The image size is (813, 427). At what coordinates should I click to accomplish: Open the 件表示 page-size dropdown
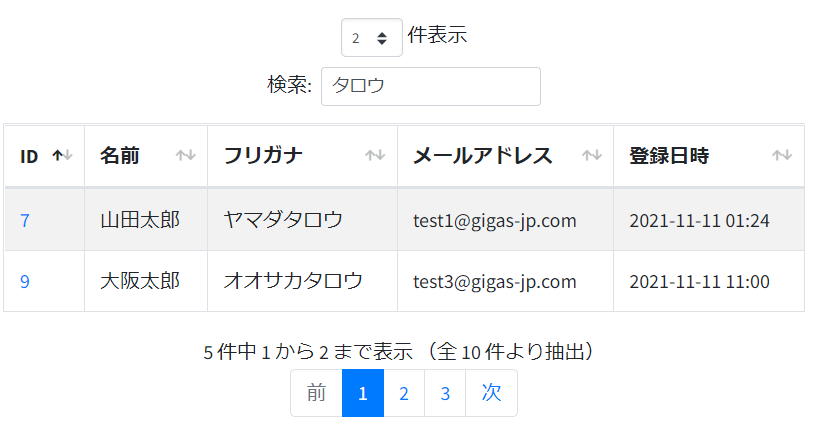(372, 37)
